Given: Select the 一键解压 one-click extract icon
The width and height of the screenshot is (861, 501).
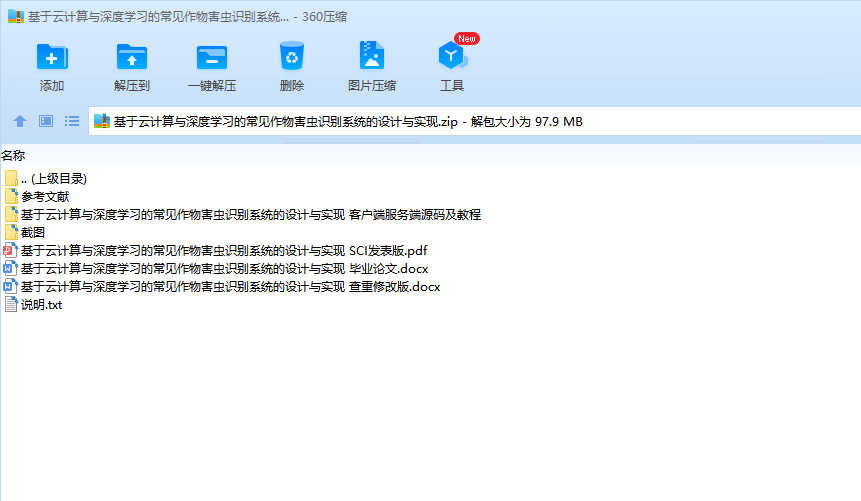Looking at the screenshot, I should coord(212,57).
